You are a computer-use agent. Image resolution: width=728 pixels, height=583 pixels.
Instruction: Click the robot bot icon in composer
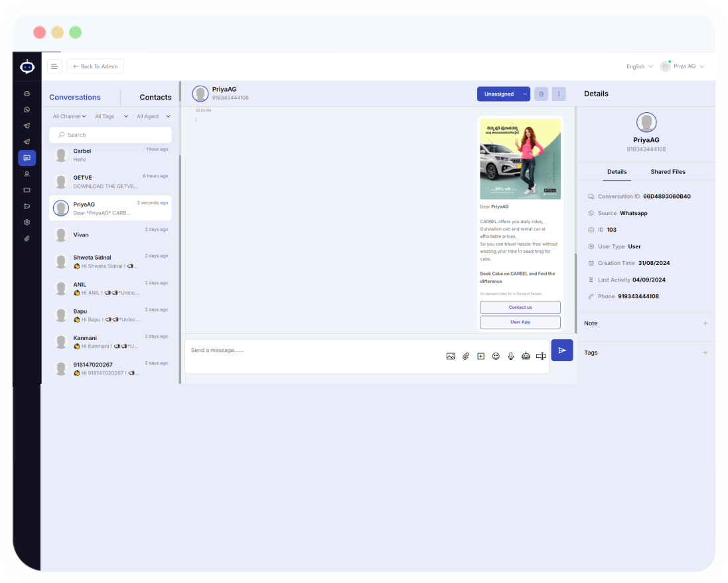click(x=526, y=357)
